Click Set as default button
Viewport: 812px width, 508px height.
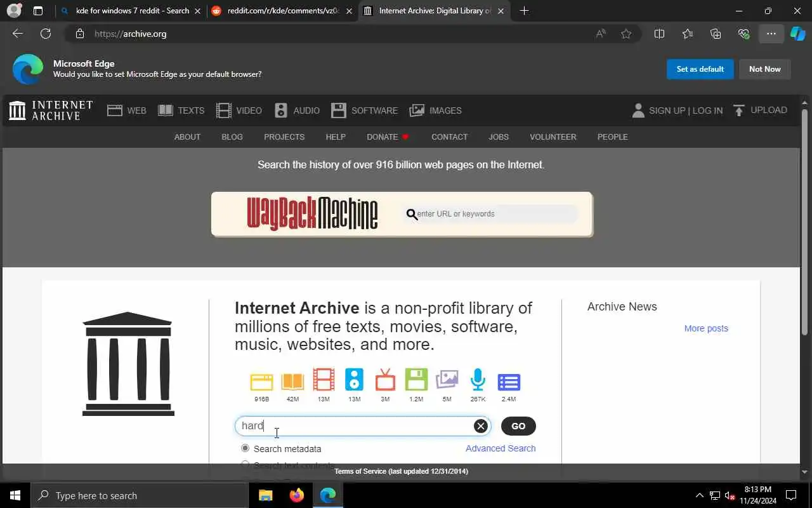click(700, 69)
